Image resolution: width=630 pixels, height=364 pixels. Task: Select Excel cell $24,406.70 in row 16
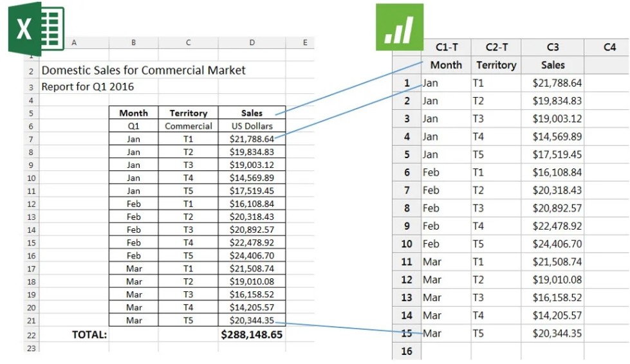[252, 255]
